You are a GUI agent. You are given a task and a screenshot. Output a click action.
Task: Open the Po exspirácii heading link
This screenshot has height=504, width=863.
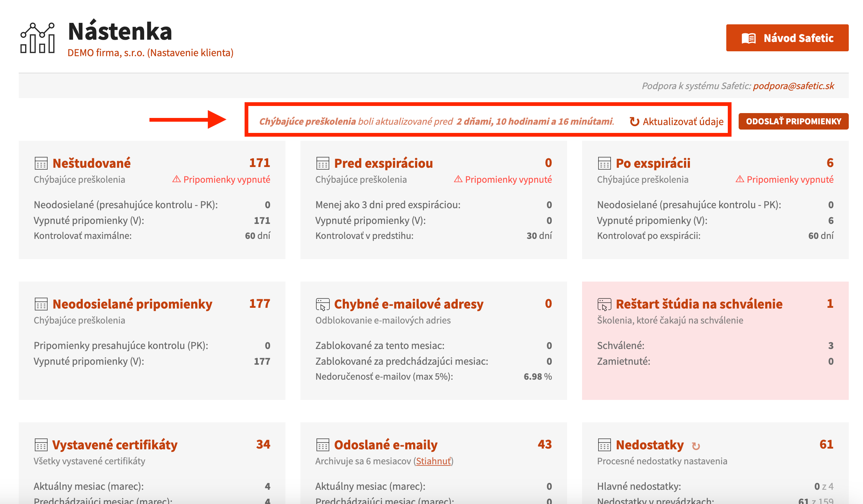[653, 163]
